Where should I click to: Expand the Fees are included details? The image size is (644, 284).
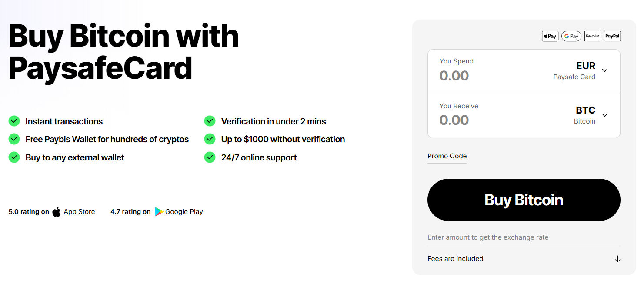[617, 258]
